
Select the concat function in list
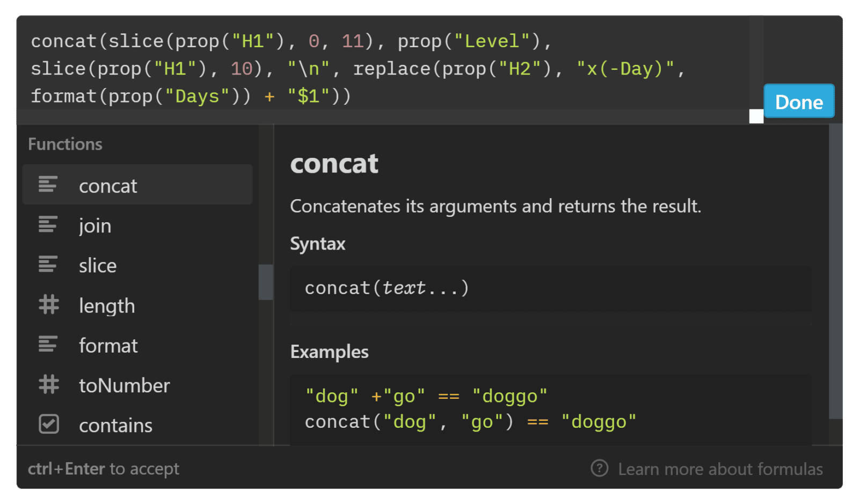coord(137,185)
